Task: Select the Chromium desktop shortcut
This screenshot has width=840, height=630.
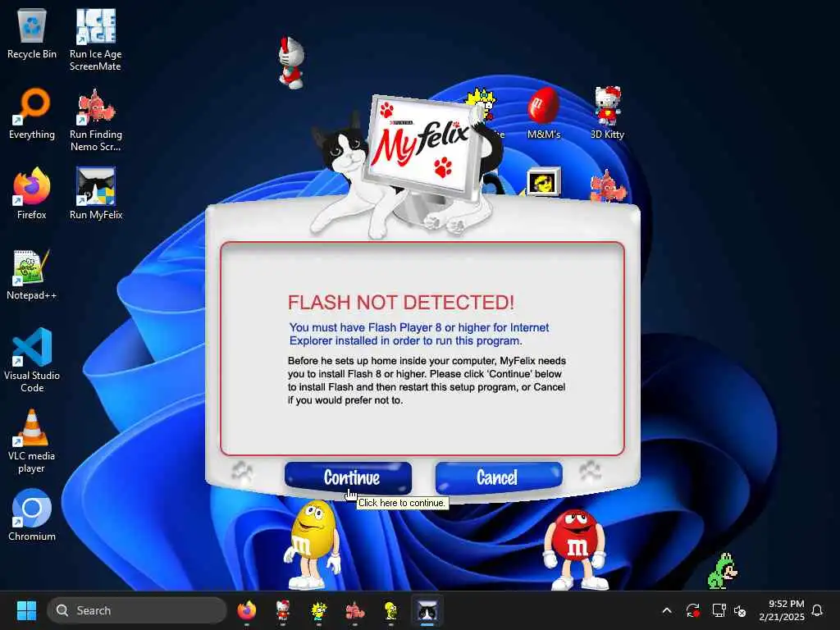Action: point(32,515)
